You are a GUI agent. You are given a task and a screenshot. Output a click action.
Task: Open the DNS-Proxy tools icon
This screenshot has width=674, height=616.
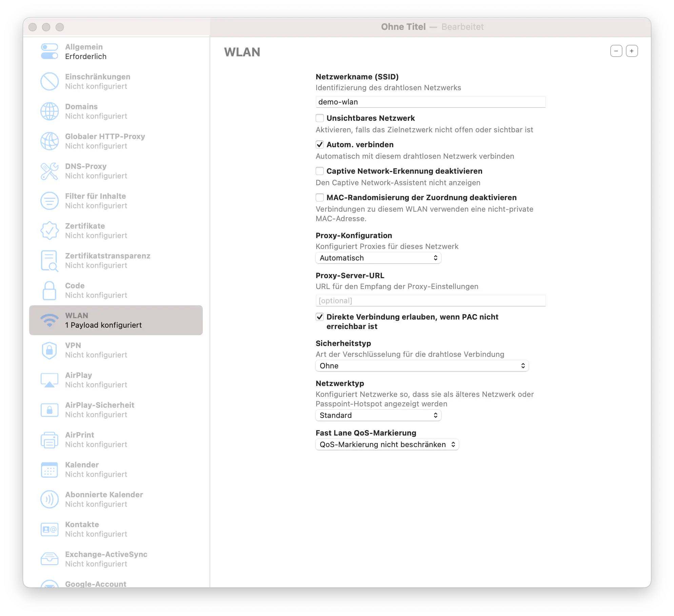point(49,171)
